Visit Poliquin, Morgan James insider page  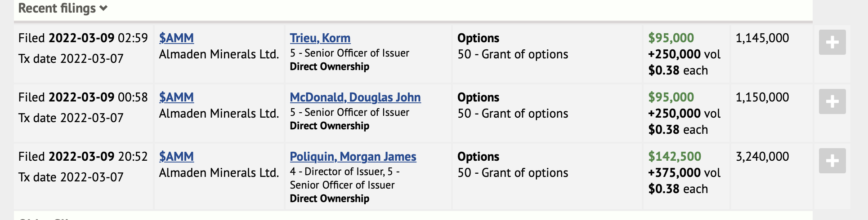pos(353,157)
